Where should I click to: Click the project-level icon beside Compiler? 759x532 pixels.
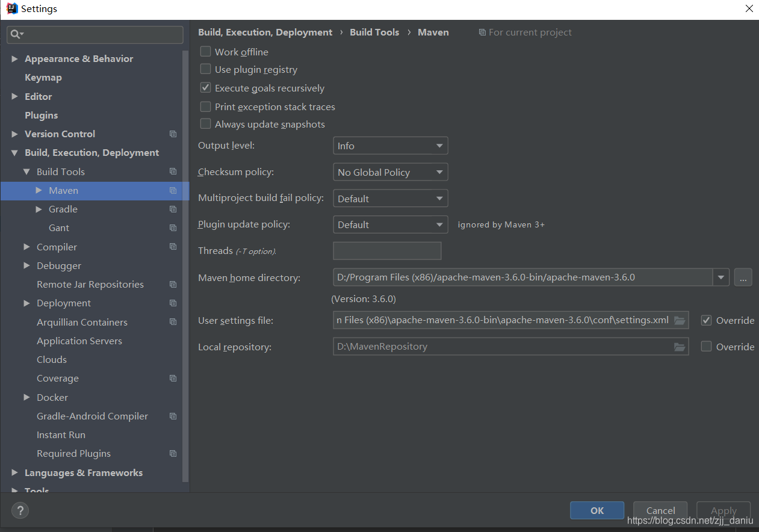[x=173, y=247]
